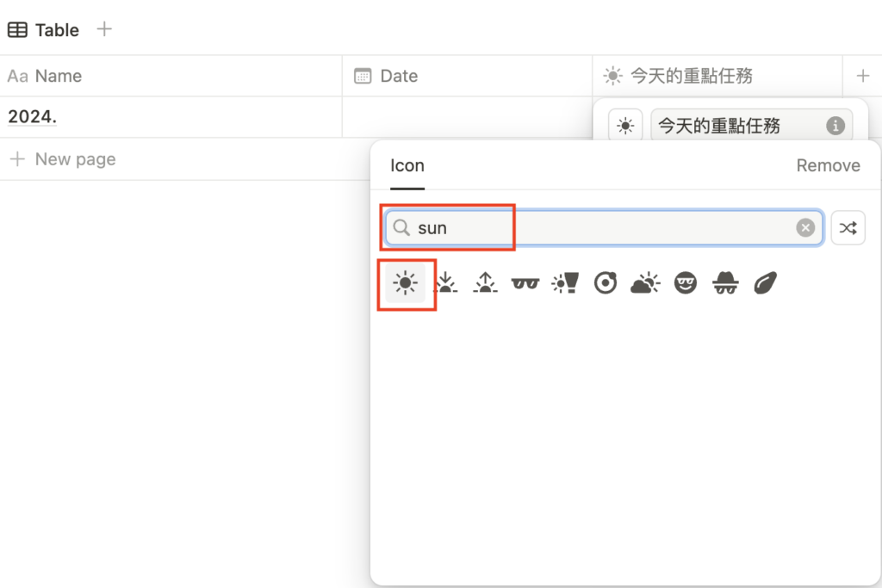Open the Date column header menu

399,76
